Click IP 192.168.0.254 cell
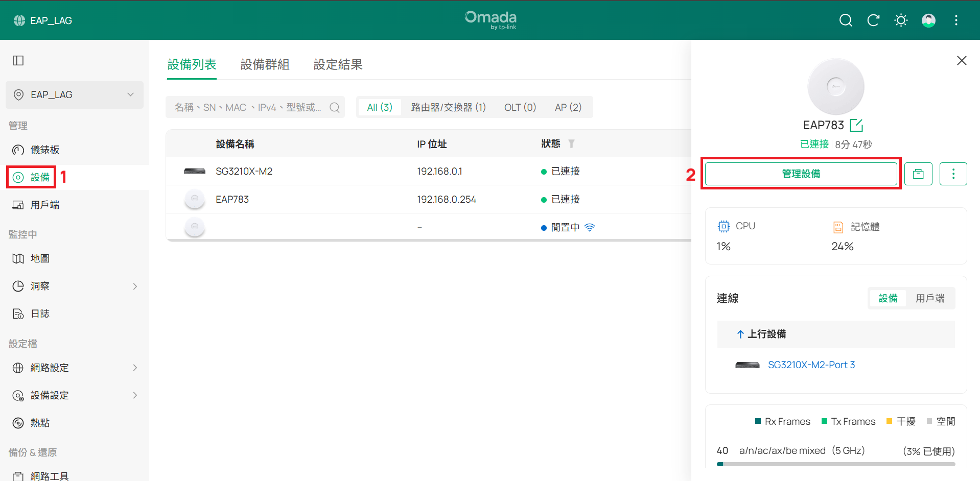980x481 pixels. click(447, 199)
